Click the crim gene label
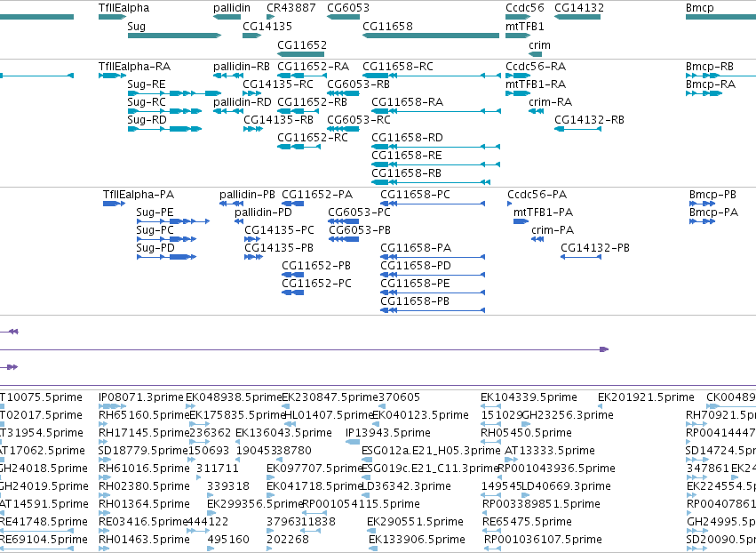Image resolution: width=756 pixels, height=553 pixels. 539,44
